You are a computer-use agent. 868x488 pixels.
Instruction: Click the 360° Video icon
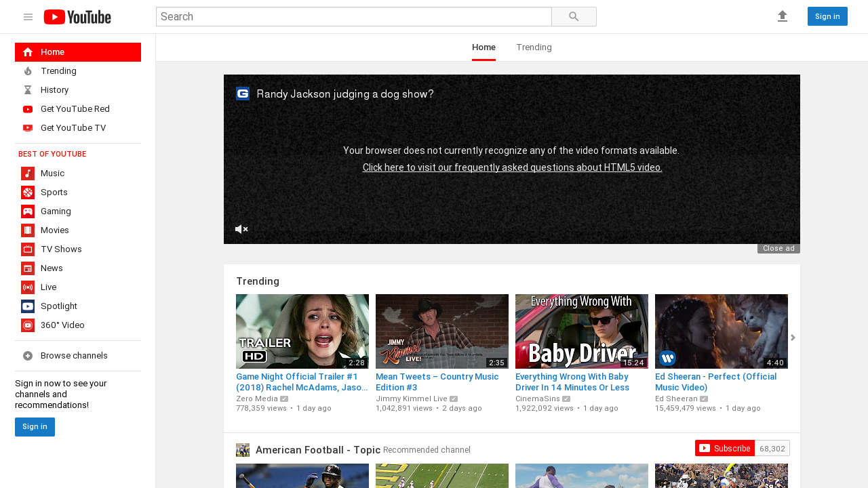click(28, 325)
